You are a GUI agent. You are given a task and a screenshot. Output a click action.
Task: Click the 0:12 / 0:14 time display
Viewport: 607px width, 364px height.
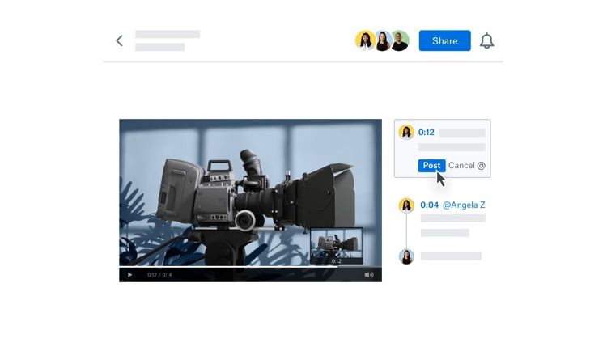[x=159, y=275]
